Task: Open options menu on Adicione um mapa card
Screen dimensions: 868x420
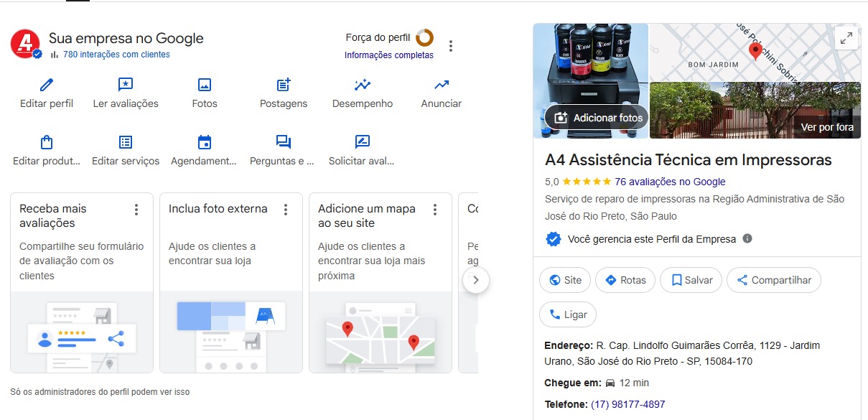Action: pos(435,210)
